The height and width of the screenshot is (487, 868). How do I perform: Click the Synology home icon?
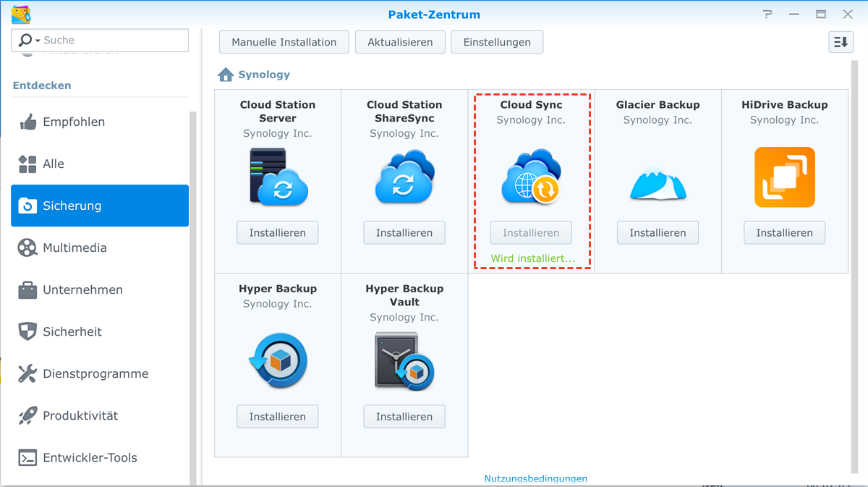[x=226, y=75]
